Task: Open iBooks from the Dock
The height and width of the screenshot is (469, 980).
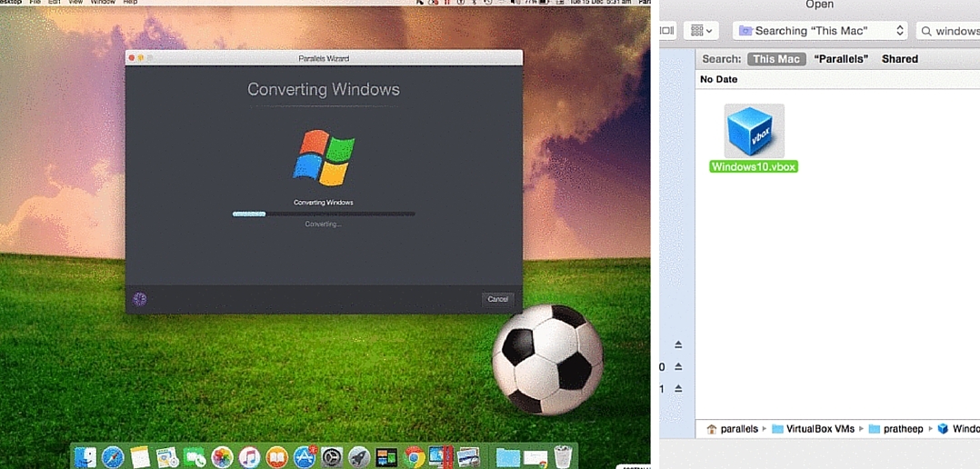Action: click(x=277, y=457)
